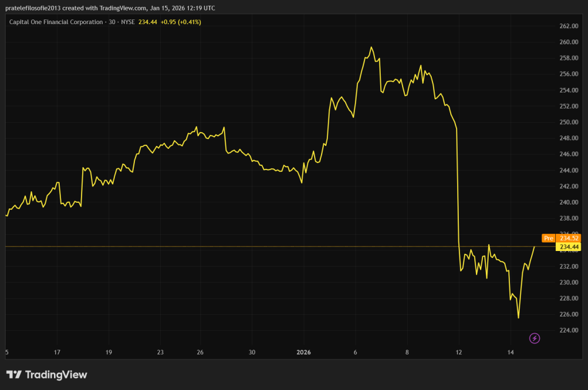The width and height of the screenshot is (588, 390).
Task: Click the 262.00 price axis label
Action: 567,26
